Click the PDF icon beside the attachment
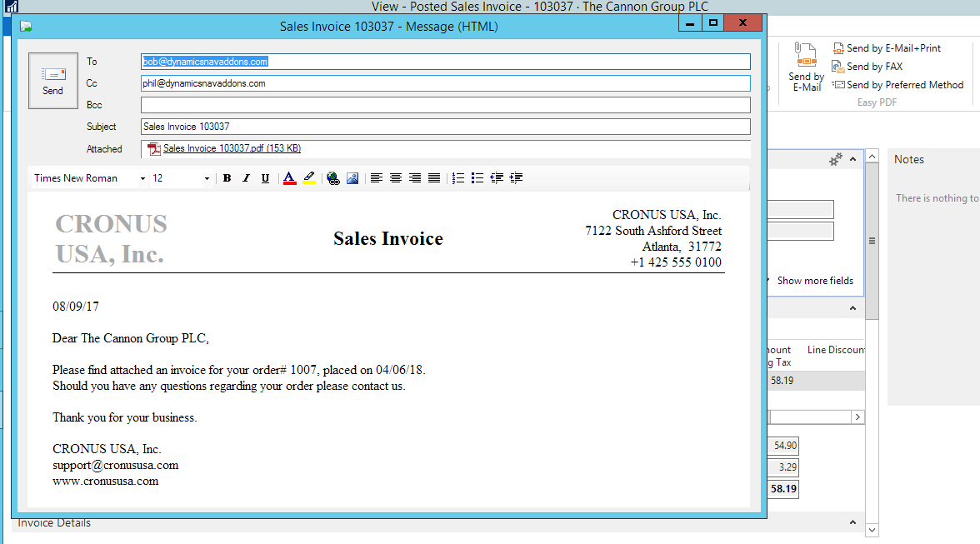 point(153,148)
